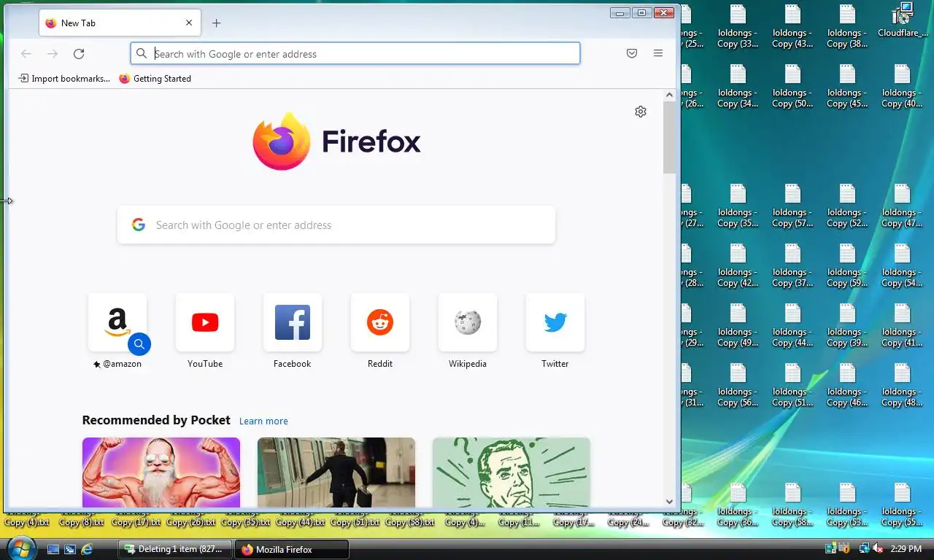Select loldongs - Copy (42 desktop file

pyautogui.click(x=738, y=265)
